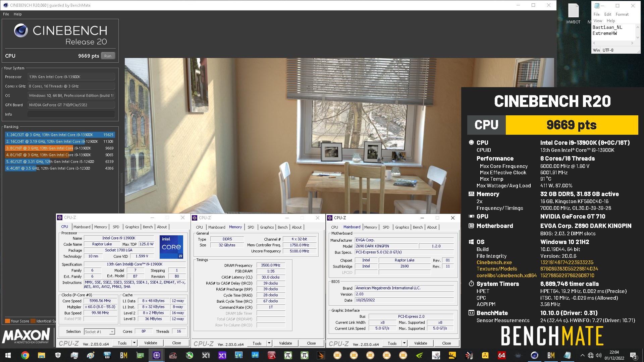Viewport: 644px width, 362px height.
Task: Switch to SPD tab in Memory CPU-Z window
Action: point(251,227)
